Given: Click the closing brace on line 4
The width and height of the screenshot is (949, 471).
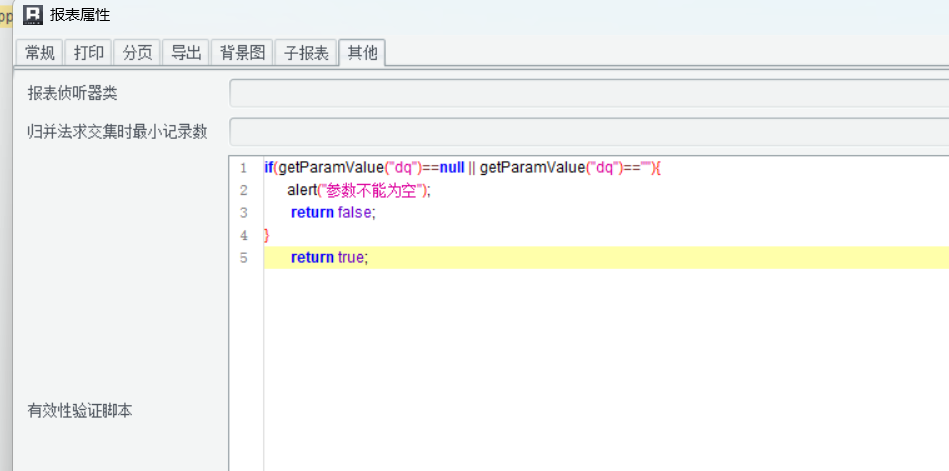Looking at the screenshot, I should coord(267,236).
